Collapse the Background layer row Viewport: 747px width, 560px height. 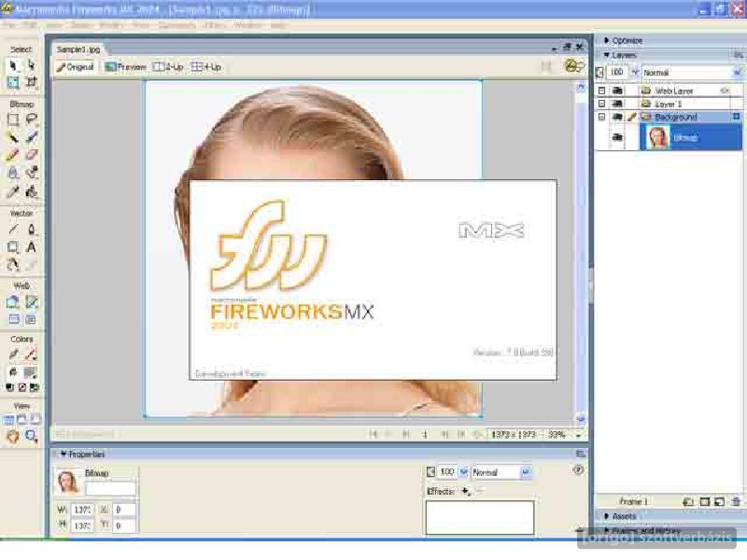[x=601, y=117]
